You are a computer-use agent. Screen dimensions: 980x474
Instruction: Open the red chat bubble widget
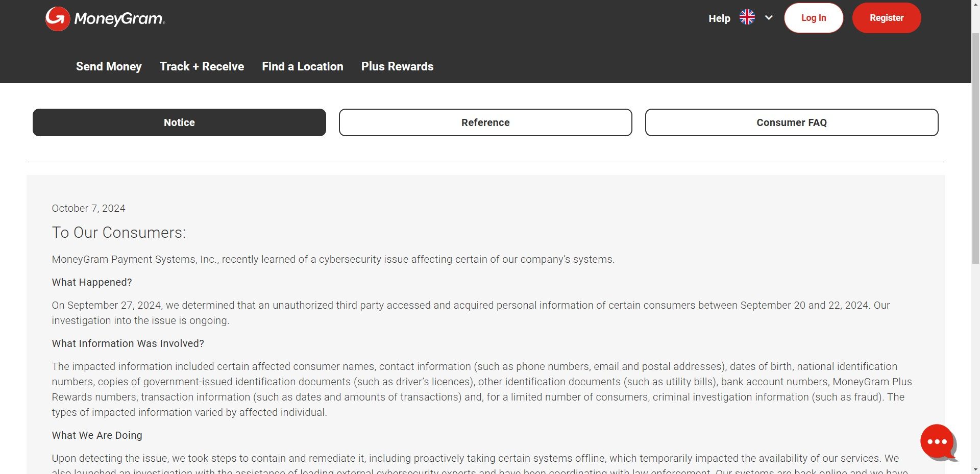pos(938,442)
